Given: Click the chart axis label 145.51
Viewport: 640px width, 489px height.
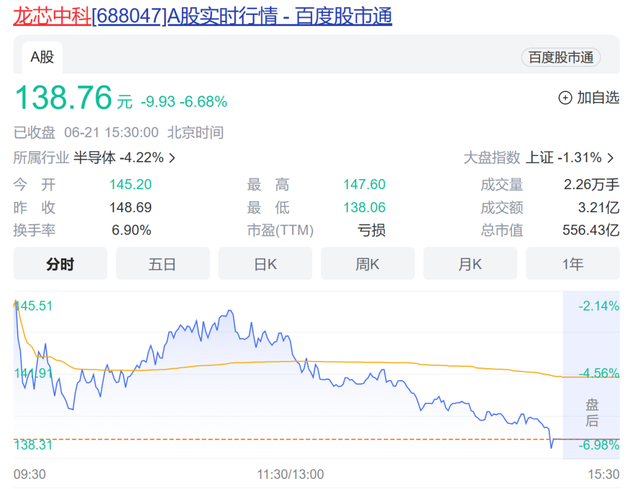Looking at the screenshot, I should [33, 306].
